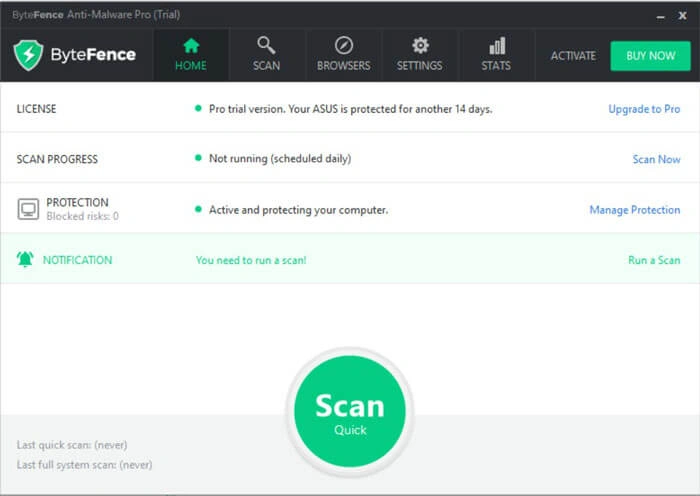This screenshot has height=496, width=700.
Task: Click the ByteFence shield logo
Action: pyautogui.click(x=28, y=55)
